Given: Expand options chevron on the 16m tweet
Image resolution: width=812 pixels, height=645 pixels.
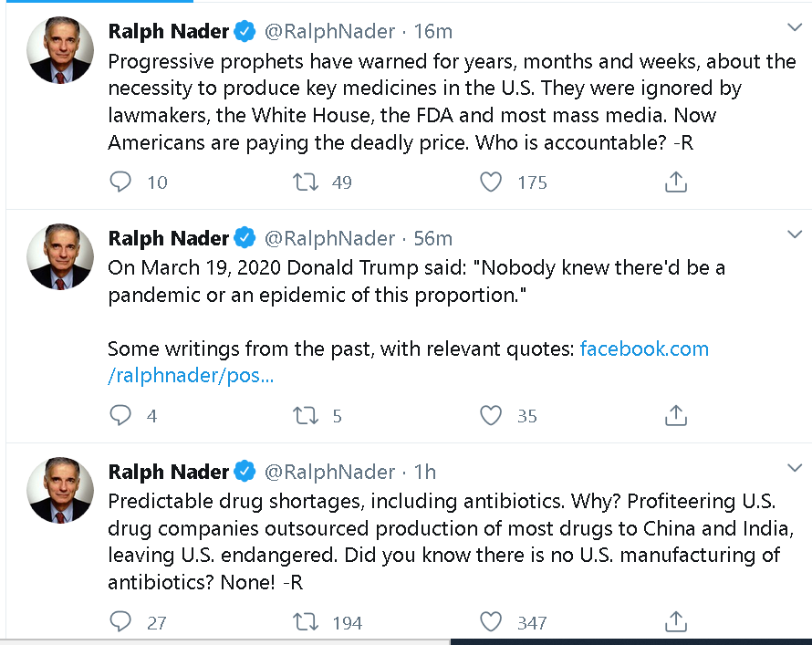Looking at the screenshot, I should (x=795, y=27).
